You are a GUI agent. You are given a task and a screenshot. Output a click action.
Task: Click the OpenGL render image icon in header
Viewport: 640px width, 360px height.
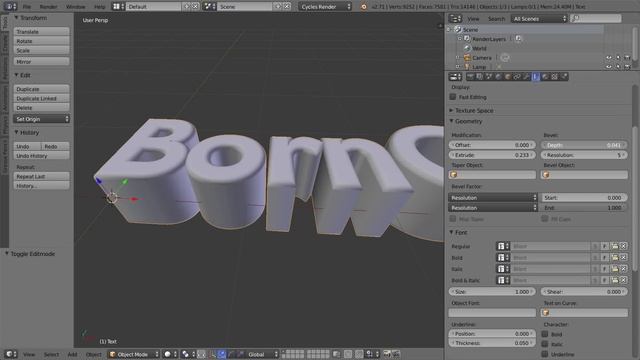387,354
